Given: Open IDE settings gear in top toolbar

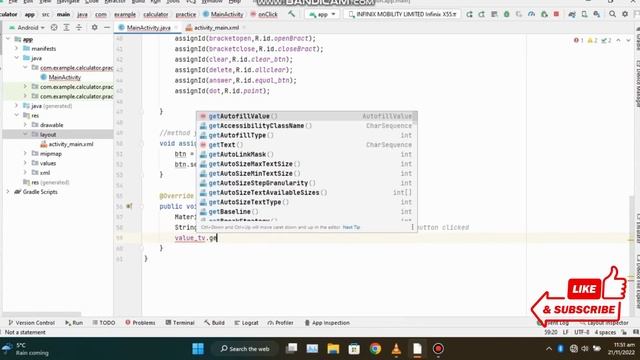Looking at the screenshot, I should point(625,14).
